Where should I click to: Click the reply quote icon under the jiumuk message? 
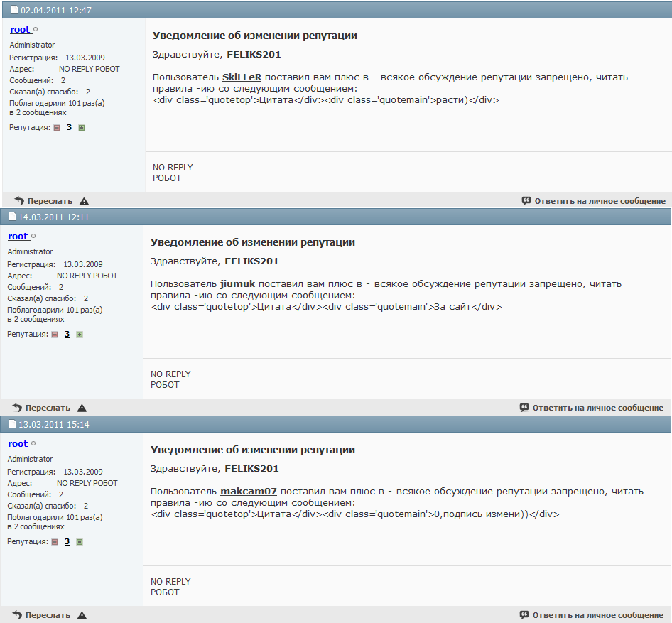524,408
